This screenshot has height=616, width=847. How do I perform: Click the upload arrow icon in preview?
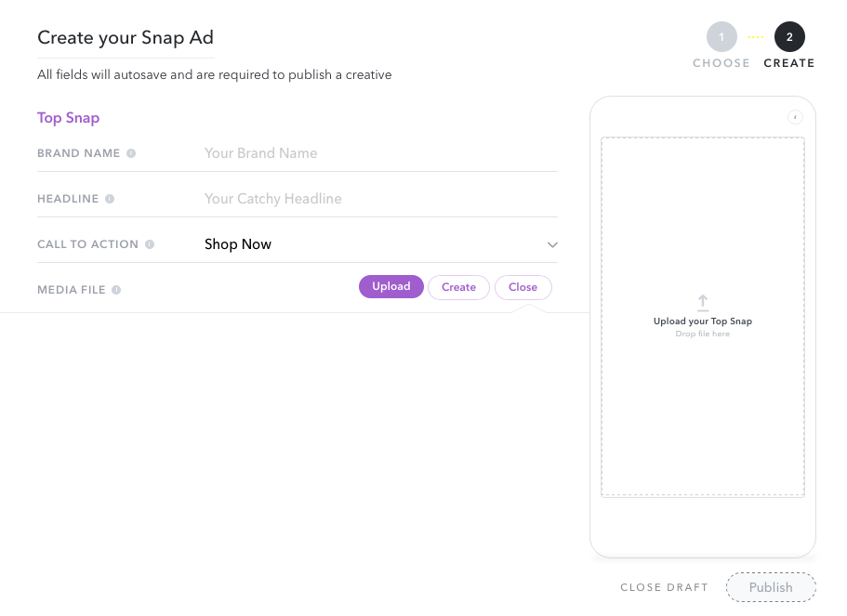702,303
